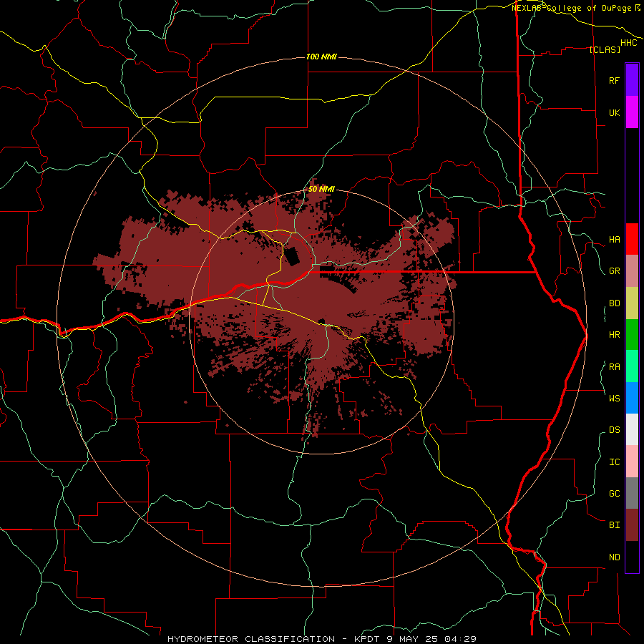The width and height of the screenshot is (644, 644).
Task: Click the GC legend label
Action: [614, 494]
